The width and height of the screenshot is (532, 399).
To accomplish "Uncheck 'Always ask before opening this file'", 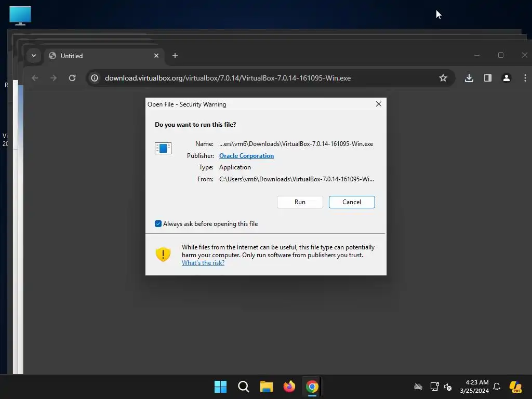I will (158, 223).
